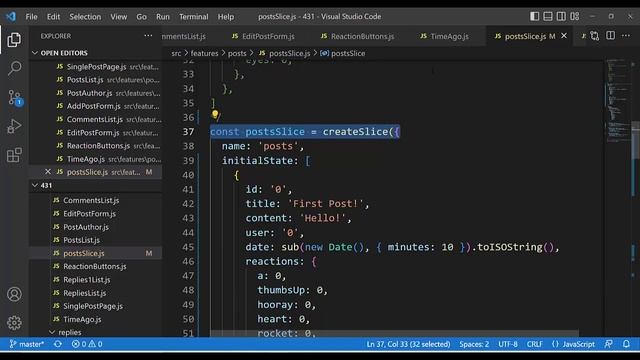Open SinglePostPage.js from open editors
The width and height of the screenshot is (640, 360).
[x=96, y=67]
